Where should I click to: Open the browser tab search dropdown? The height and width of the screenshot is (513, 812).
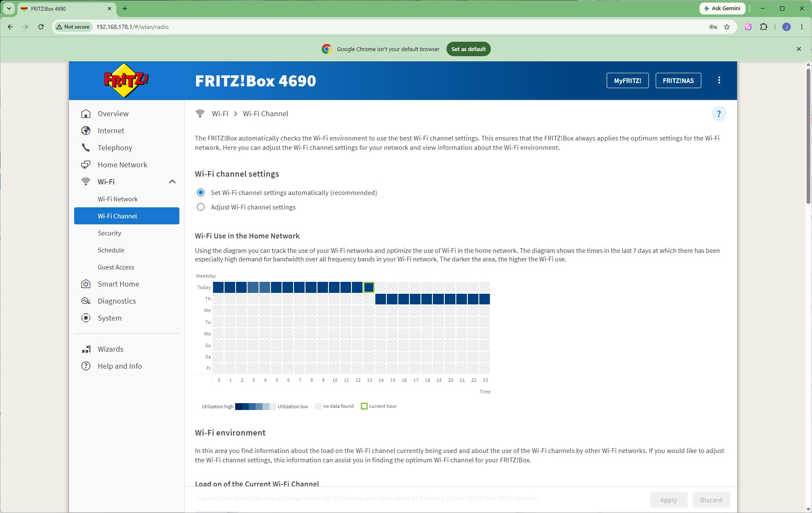[9, 9]
